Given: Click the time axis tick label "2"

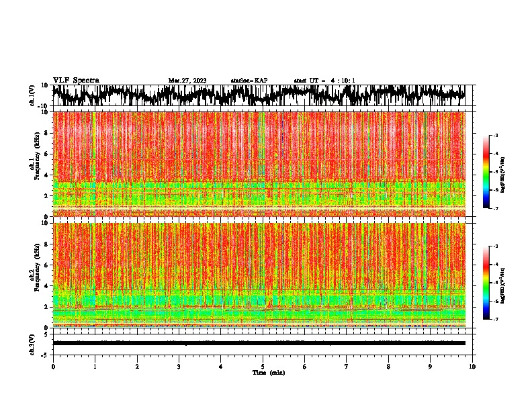Looking at the screenshot, I should [x=137, y=367].
